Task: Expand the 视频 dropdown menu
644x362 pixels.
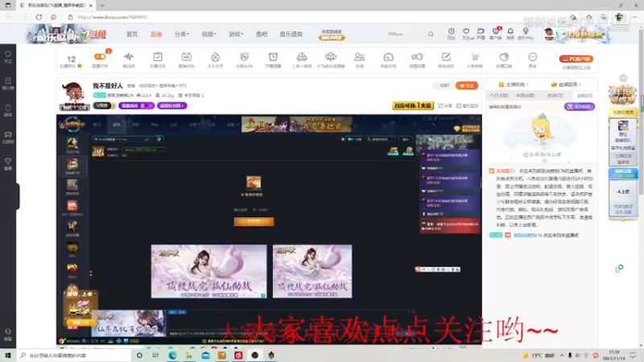Action: [x=208, y=34]
